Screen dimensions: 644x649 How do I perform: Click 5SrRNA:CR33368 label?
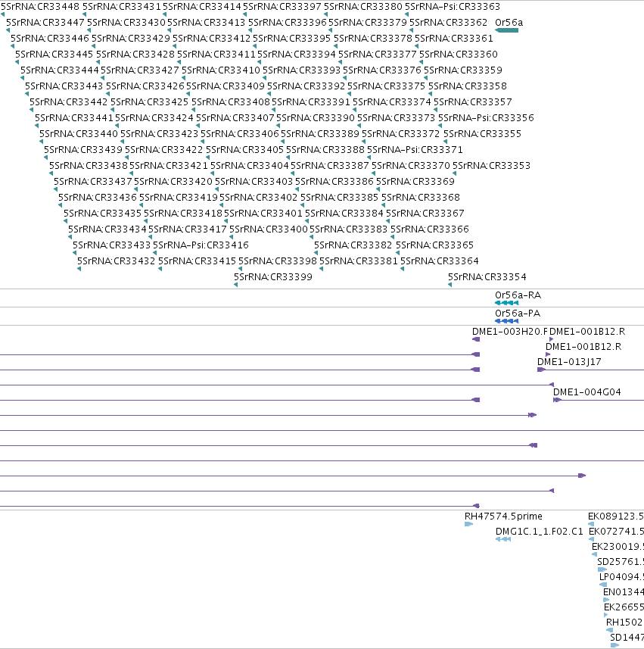tap(421, 198)
